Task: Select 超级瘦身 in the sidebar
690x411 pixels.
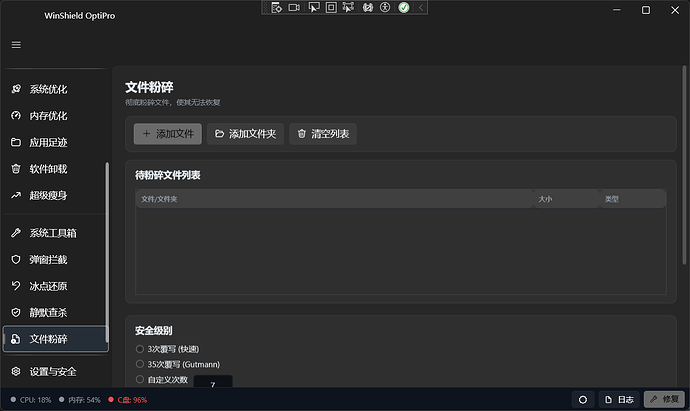Action: pyautogui.click(x=55, y=195)
